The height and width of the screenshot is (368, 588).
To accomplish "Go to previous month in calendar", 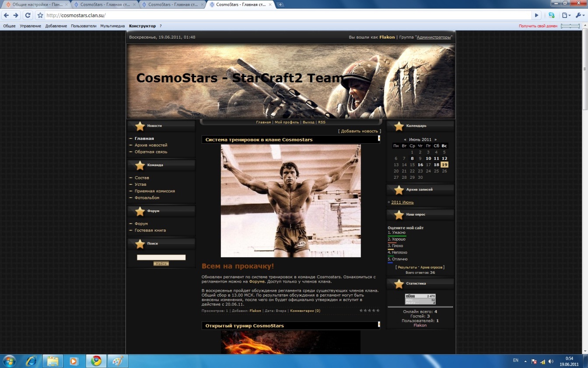I will [x=405, y=139].
